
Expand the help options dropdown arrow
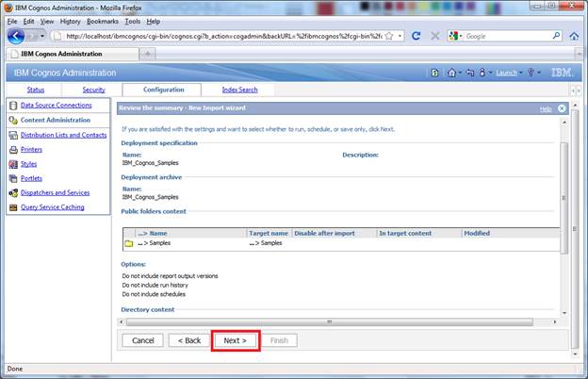539,72
